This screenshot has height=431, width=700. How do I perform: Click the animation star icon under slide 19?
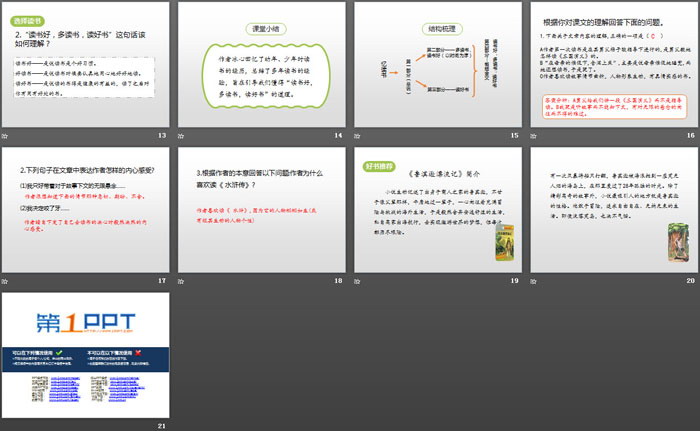pos(357,282)
